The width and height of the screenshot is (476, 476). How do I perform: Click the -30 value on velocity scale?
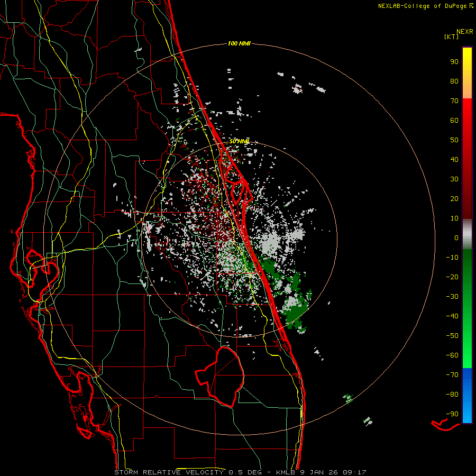452,297
